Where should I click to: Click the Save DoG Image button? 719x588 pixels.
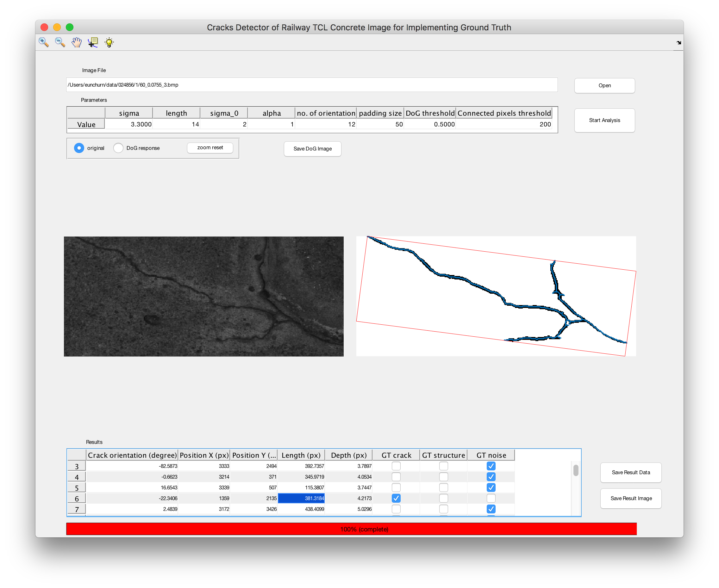(x=312, y=148)
